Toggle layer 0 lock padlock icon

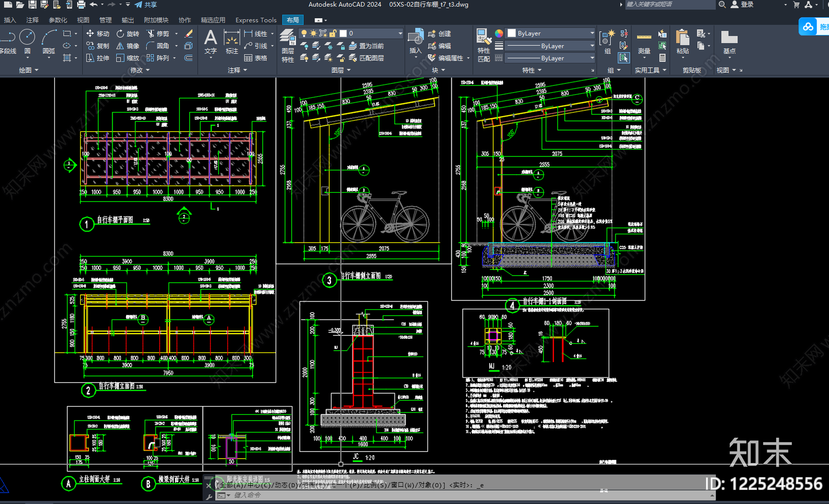333,33
